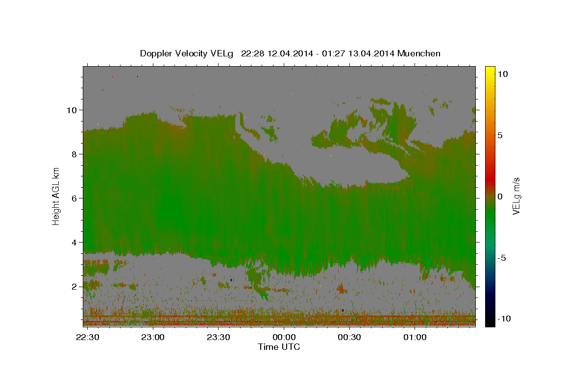
Task: Click the height tick label 10
Action: [x=71, y=110]
